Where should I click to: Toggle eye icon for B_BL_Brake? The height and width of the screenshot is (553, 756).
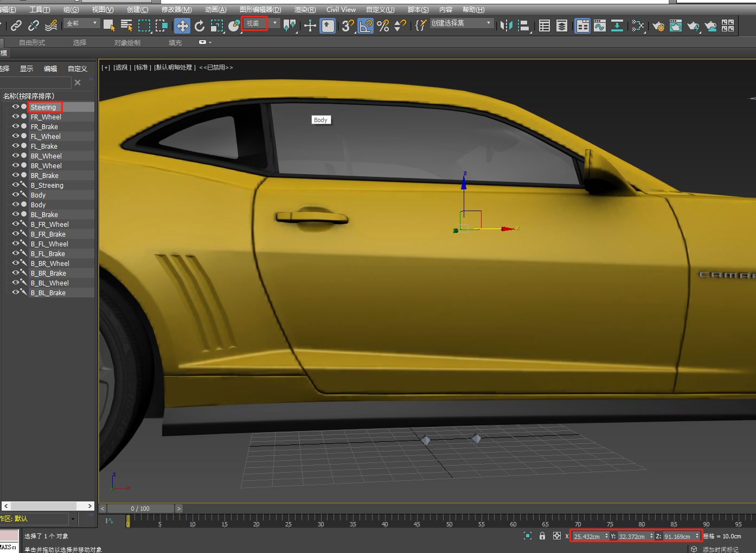pyautogui.click(x=15, y=293)
